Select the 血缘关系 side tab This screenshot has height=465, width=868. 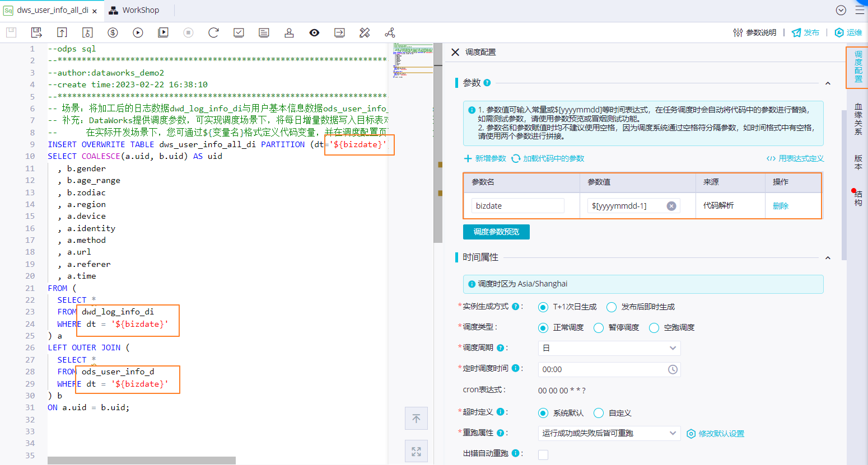pos(858,119)
